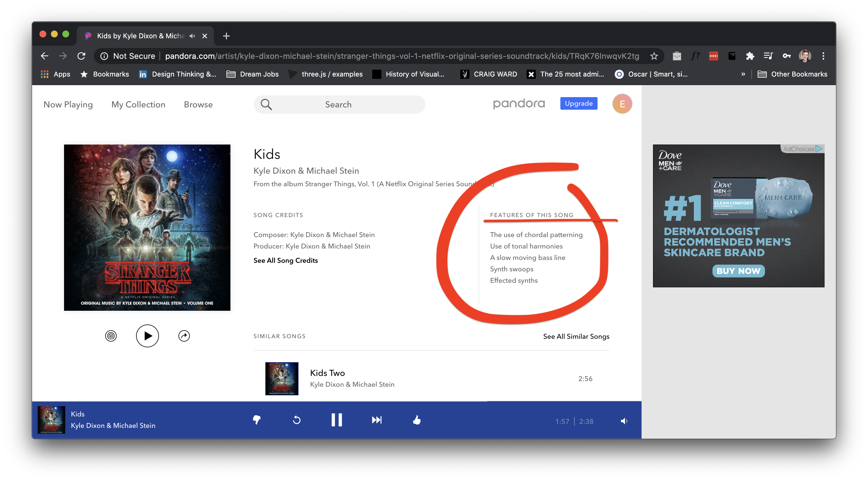Click the Kids Two 2:56 duration
The width and height of the screenshot is (868, 481).
click(x=585, y=379)
